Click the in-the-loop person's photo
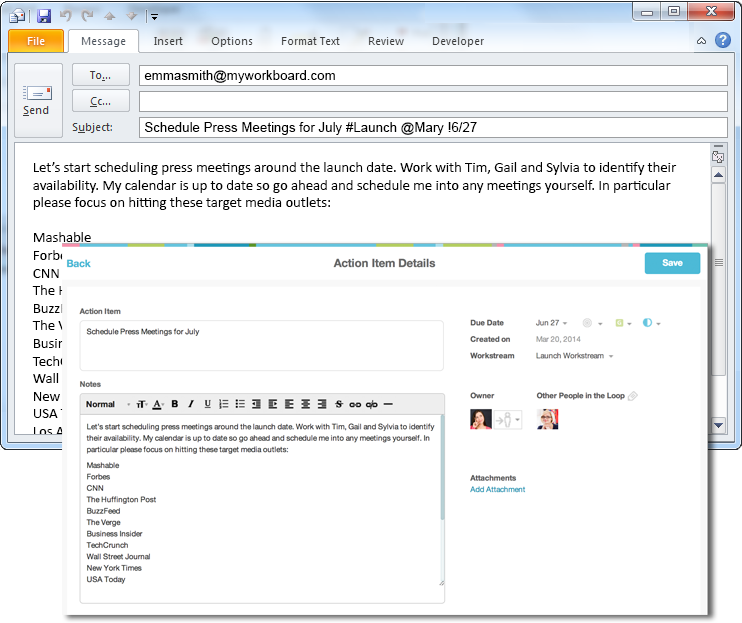 548,419
